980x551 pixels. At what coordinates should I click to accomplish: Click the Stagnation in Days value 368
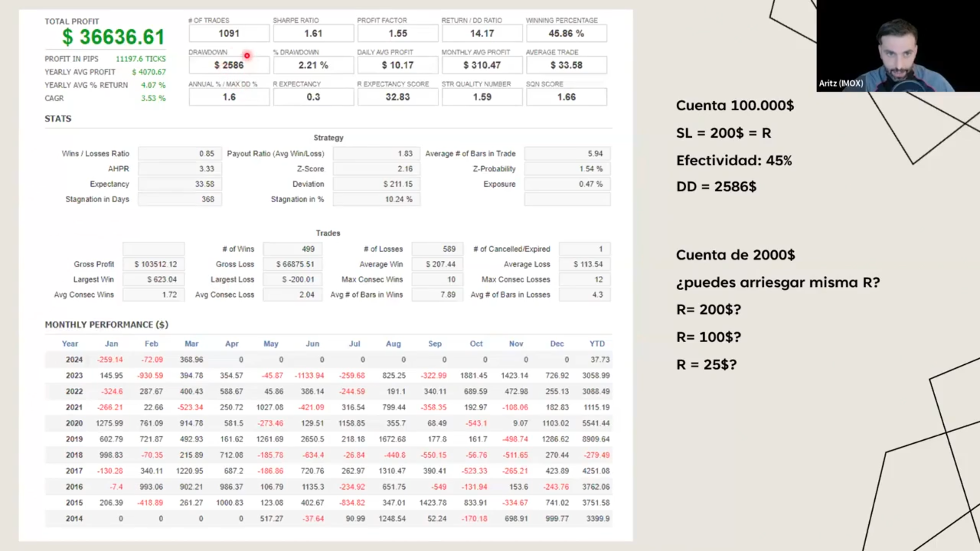180,199
